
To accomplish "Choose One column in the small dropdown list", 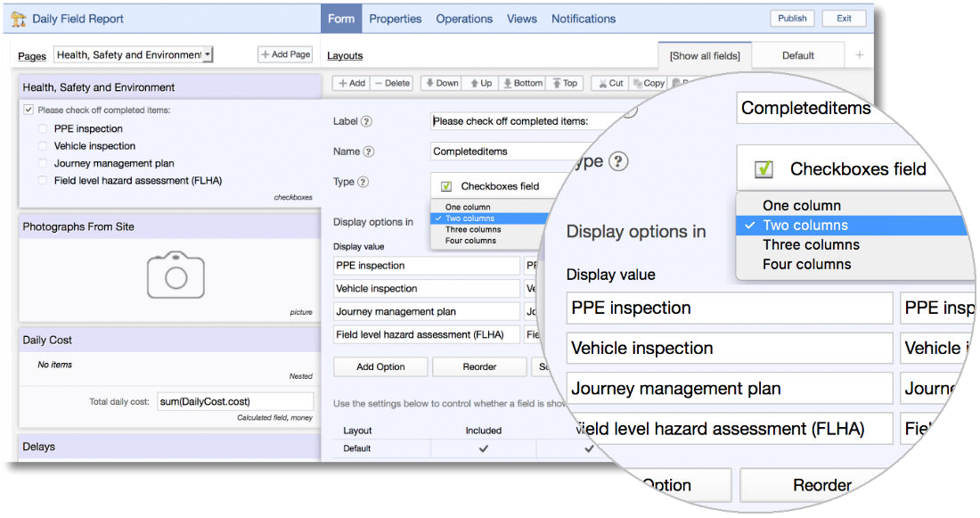I will point(491,207).
